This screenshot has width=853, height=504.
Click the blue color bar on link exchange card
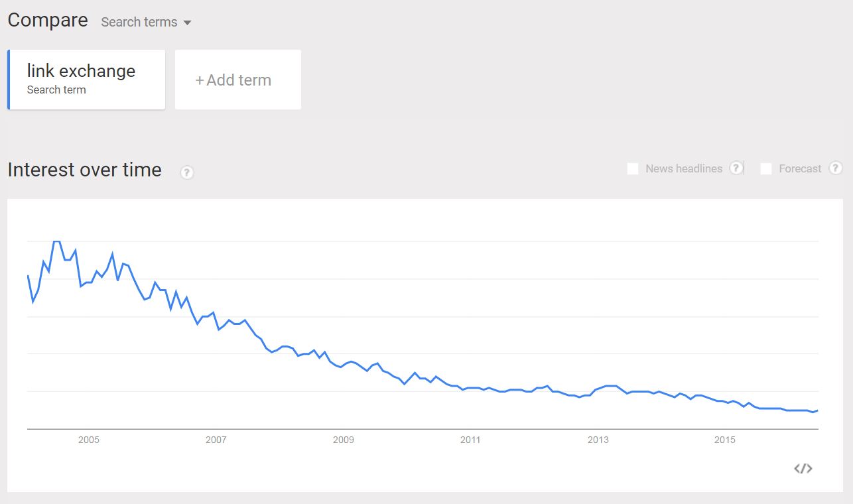(9, 80)
